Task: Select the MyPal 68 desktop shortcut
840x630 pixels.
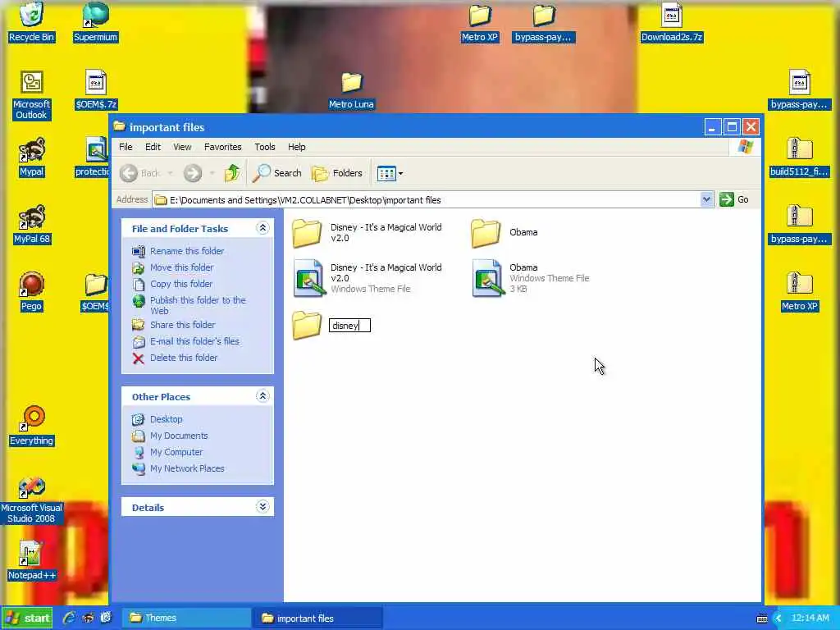Action: coord(31,225)
